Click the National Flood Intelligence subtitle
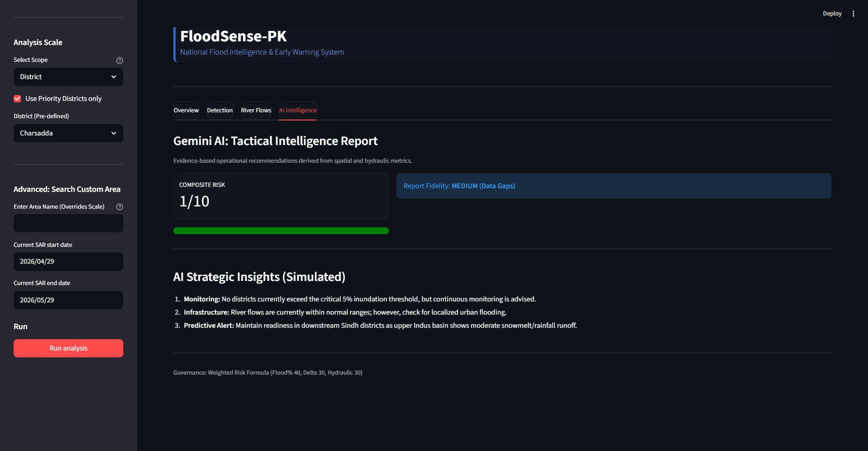Viewport: 868px width, 451px height. point(262,52)
